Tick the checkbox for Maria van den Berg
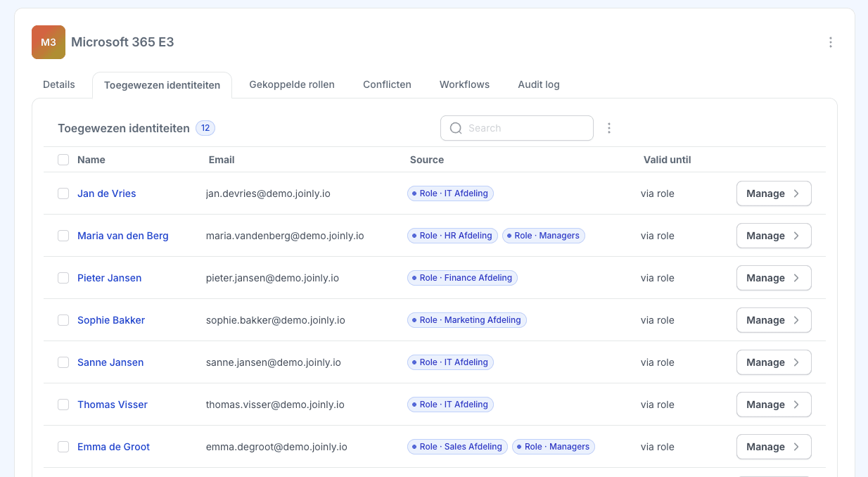868x477 pixels. 63,236
